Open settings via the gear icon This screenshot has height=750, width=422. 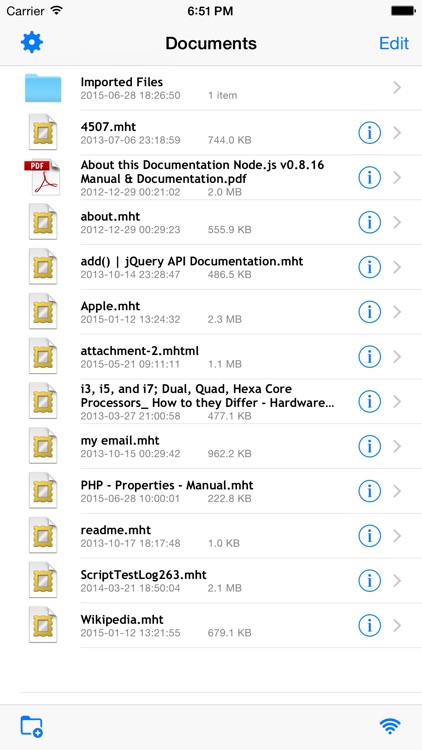tap(32, 43)
